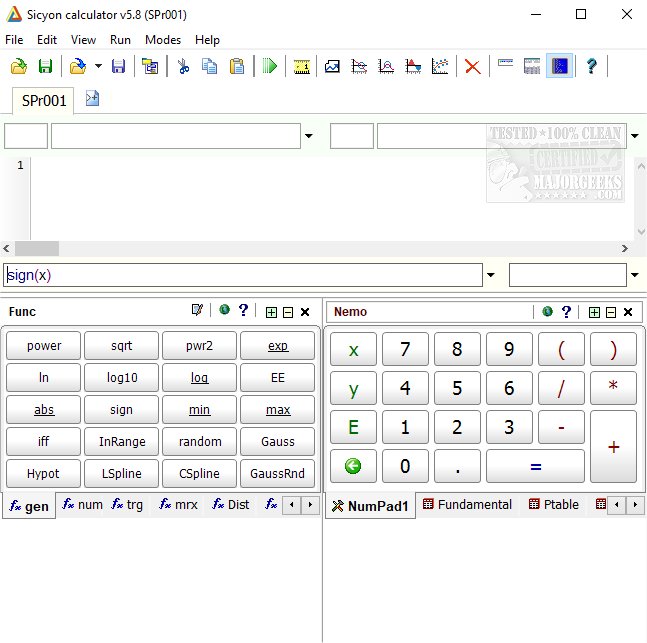Click the blue floppy save project icon
The height and width of the screenshot is (643, 647).
pyautogui.click(x=118, y=66)
